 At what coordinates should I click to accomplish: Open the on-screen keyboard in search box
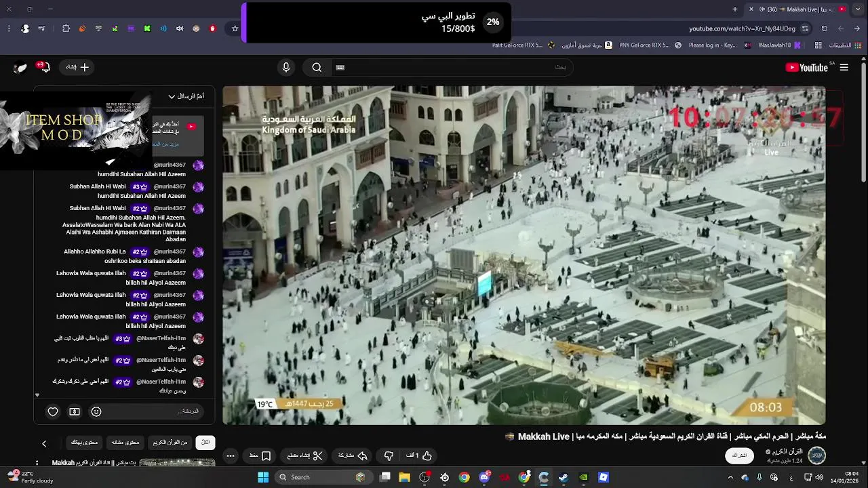340,67
